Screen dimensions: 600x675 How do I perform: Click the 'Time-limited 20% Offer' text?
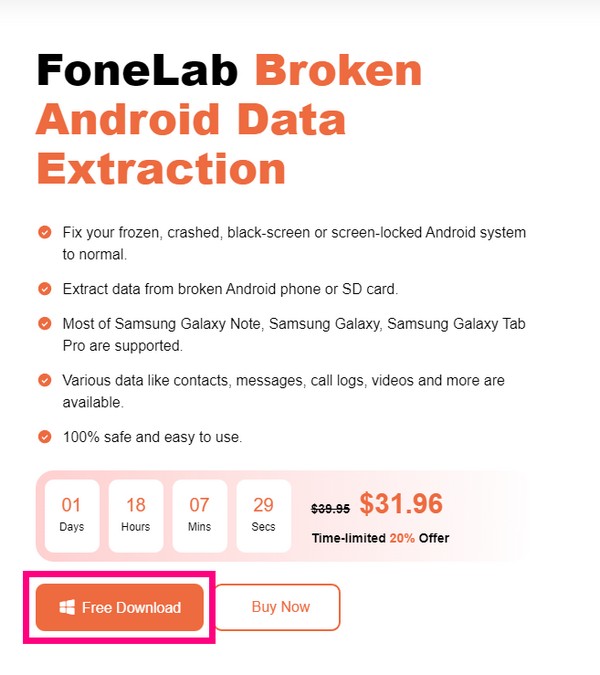point(380,538)
